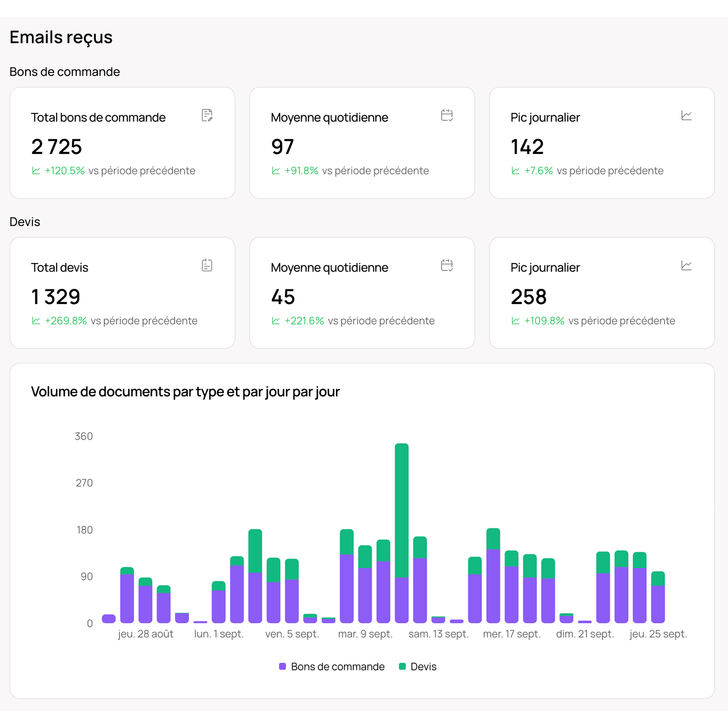728x728 pixels.
Task: Click the value 142 in Pic journalier
Action: point(527,147)
